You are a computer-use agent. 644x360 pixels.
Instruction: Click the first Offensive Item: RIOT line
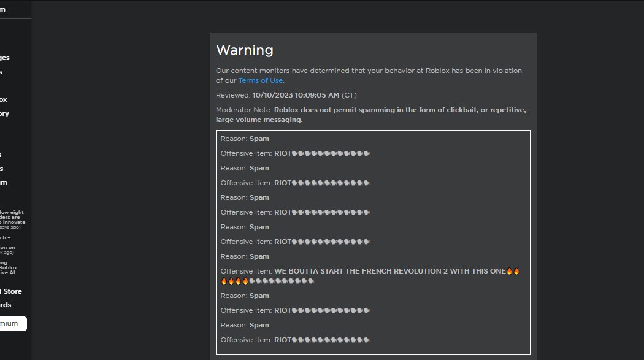click(x=295, y=153)
